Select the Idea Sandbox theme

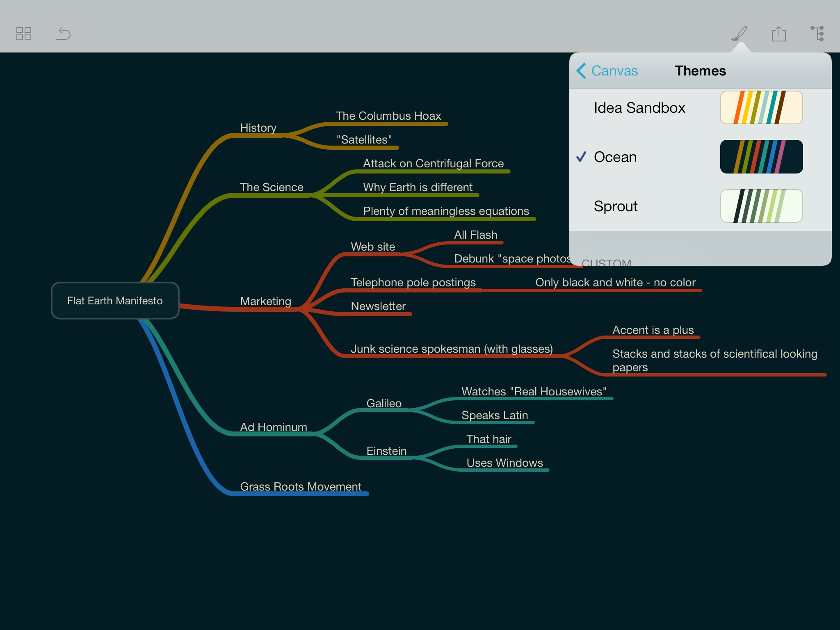coord(701,107)
